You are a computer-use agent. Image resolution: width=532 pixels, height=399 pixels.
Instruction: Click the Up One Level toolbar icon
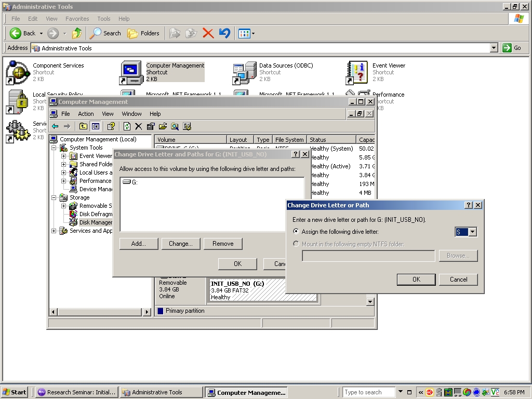(83, 126)
